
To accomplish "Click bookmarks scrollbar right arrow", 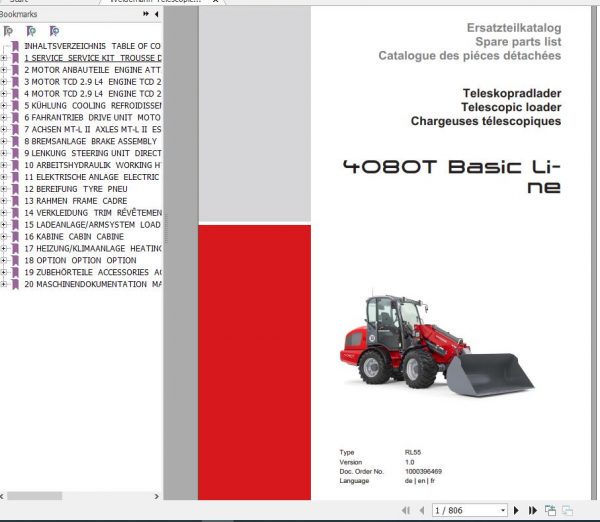I will (x=156, y=496).
